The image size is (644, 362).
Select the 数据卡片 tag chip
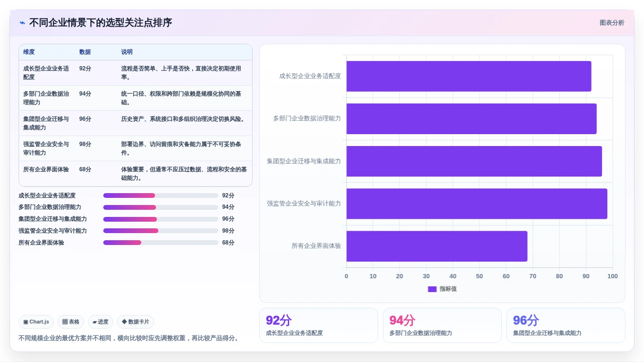pyautogui.click(x=136, y=322)
